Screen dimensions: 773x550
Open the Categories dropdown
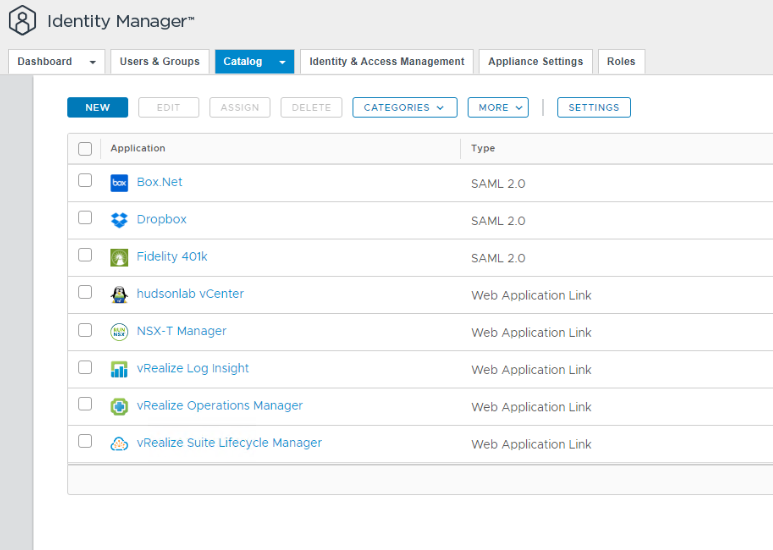point(405,107)
